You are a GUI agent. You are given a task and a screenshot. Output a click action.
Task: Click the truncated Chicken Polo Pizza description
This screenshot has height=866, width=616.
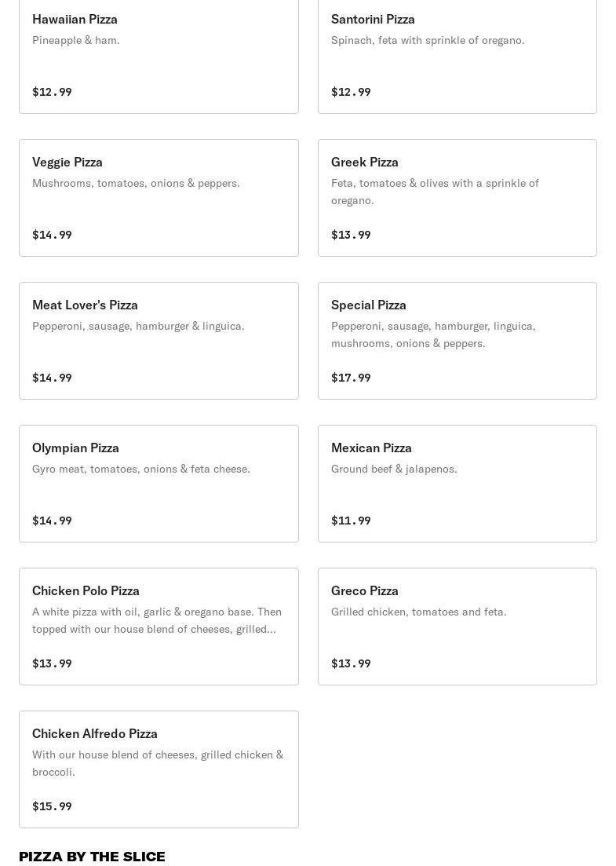[x=157, y=620]
